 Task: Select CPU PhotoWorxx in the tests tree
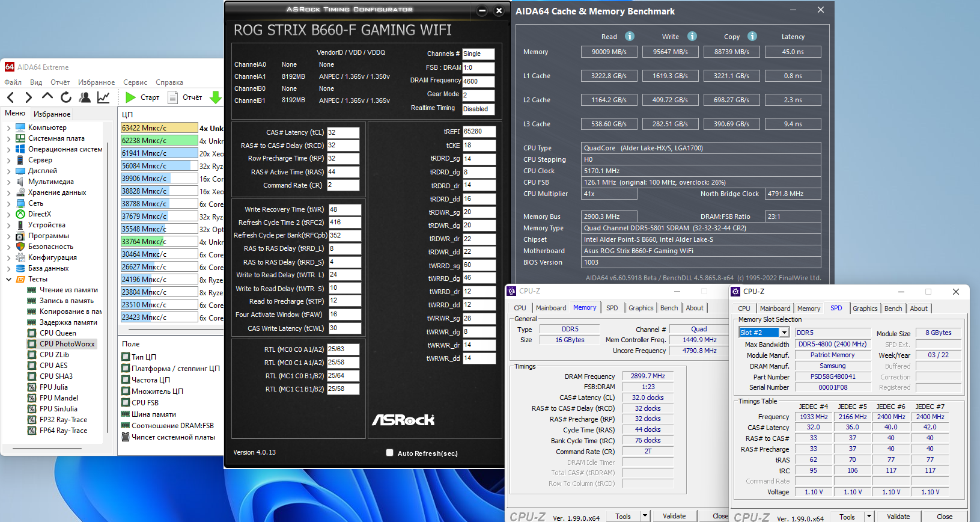[x=67, y=344]
